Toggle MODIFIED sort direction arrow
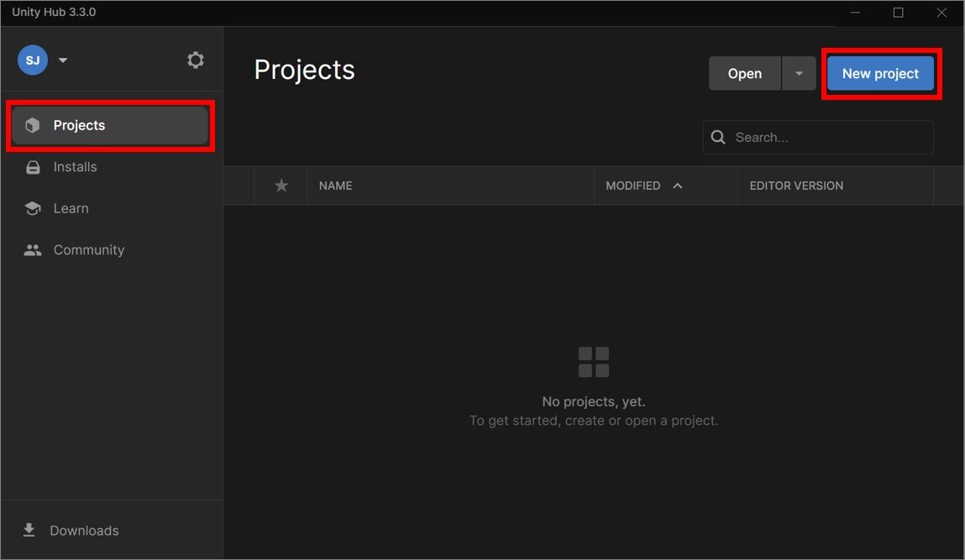 [x=678, y=186]
